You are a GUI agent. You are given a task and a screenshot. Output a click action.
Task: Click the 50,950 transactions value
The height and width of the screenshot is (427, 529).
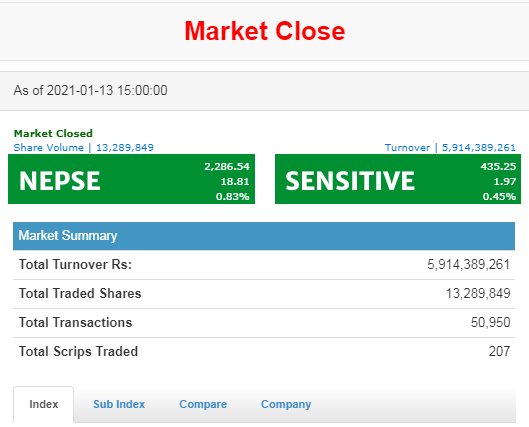[491, 322]
